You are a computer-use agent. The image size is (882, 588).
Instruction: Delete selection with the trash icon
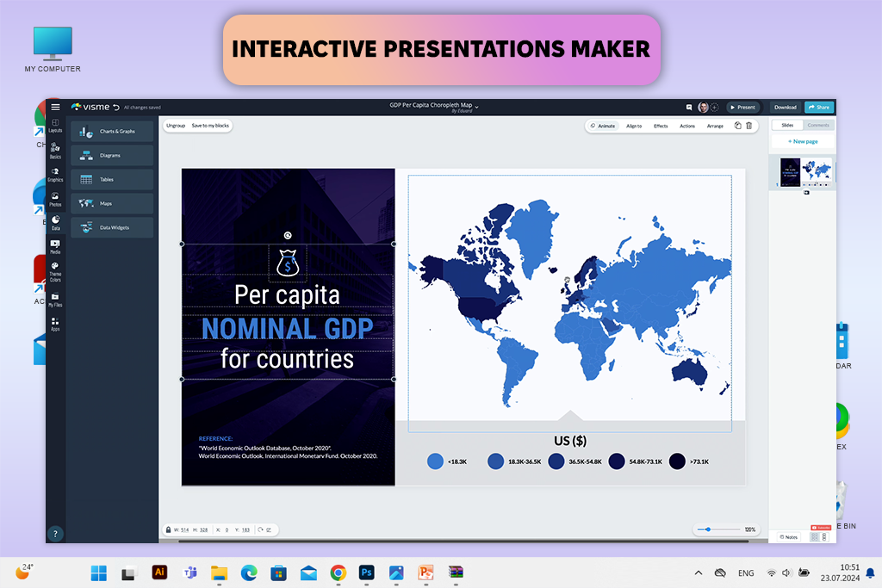(749, 126)
